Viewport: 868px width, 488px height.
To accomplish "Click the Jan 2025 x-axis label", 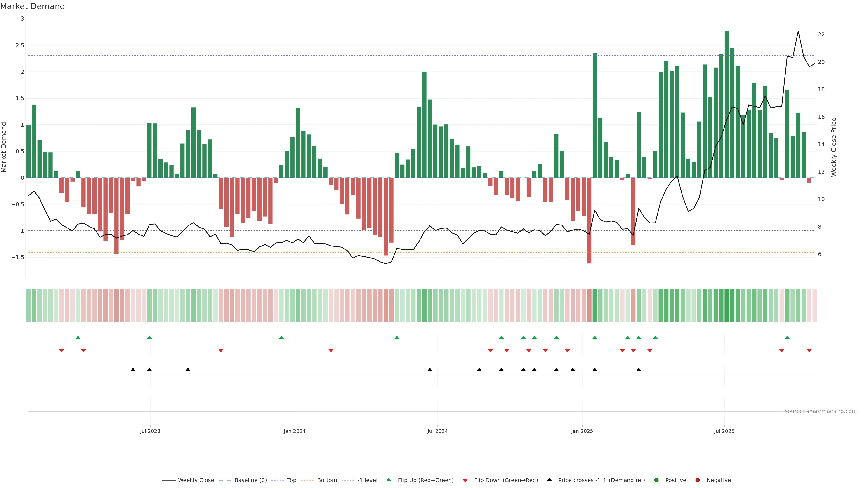I will click(582, 431).
